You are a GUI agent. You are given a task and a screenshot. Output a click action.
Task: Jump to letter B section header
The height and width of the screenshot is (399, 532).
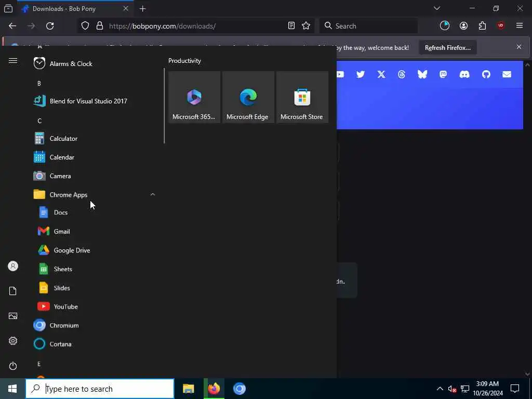point(39,84)
